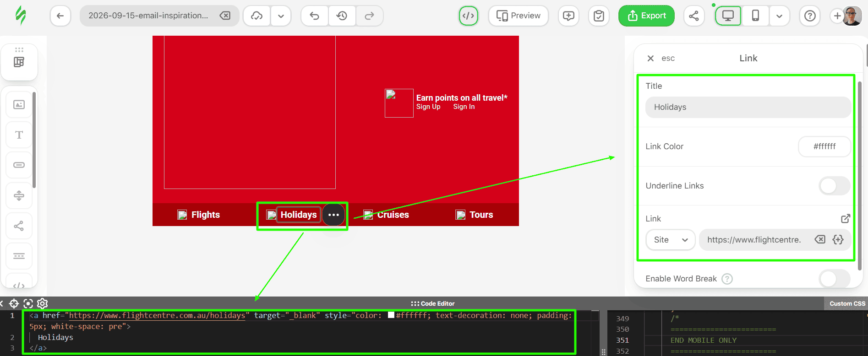Click the Code Editor title drag handle
Screen dimensions: 868x356
click(433, 303)
